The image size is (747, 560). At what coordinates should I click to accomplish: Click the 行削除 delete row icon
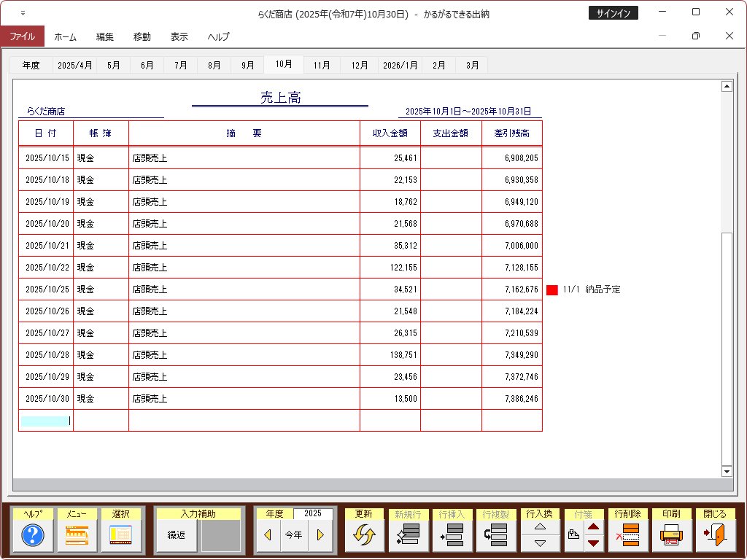(x=628, y=536)
